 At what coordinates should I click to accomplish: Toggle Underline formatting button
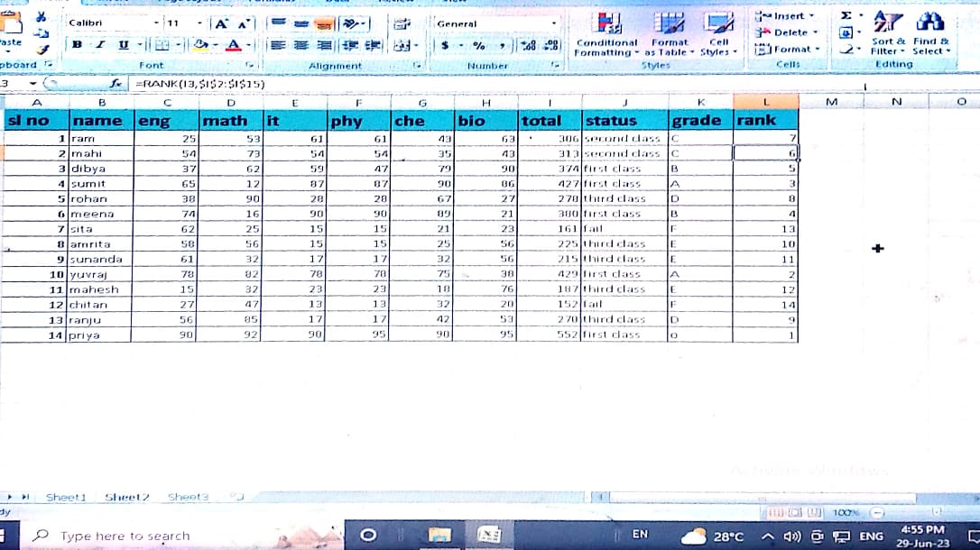[x=123, y=45]
